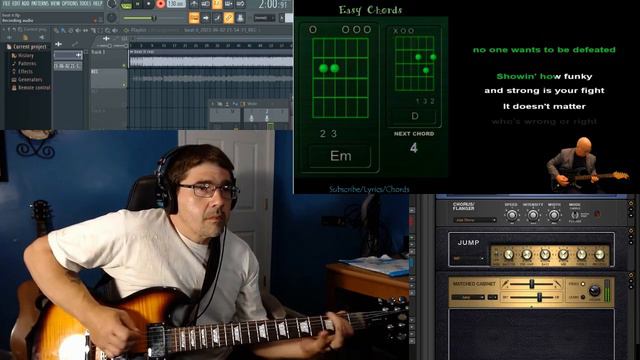
Task: Open the EDIT menu in FL Studio
Action: click(x=16, y=4)
